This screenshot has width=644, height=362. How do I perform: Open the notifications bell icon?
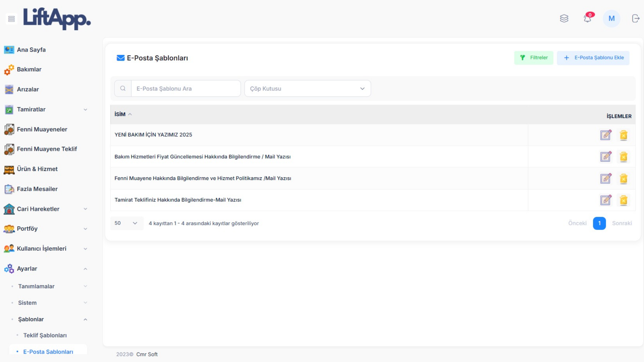(x=587, y=18)
